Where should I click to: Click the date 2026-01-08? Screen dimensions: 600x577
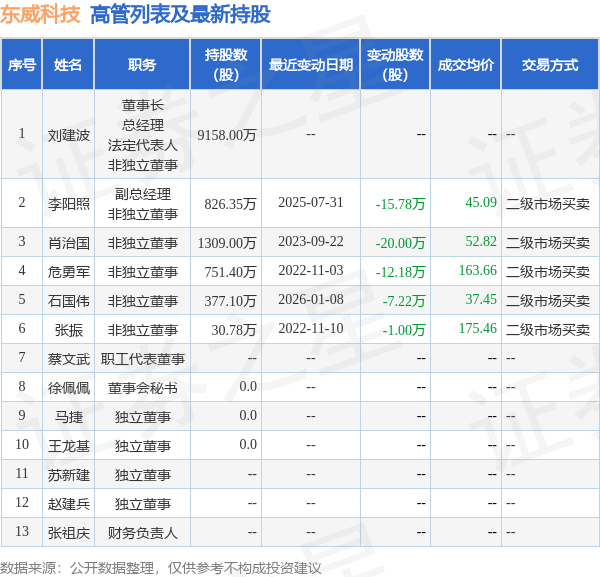[311, 300]
